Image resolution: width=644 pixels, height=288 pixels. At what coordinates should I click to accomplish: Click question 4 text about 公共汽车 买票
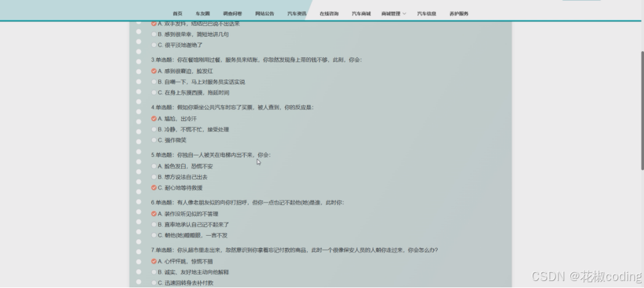click(232, 108)
